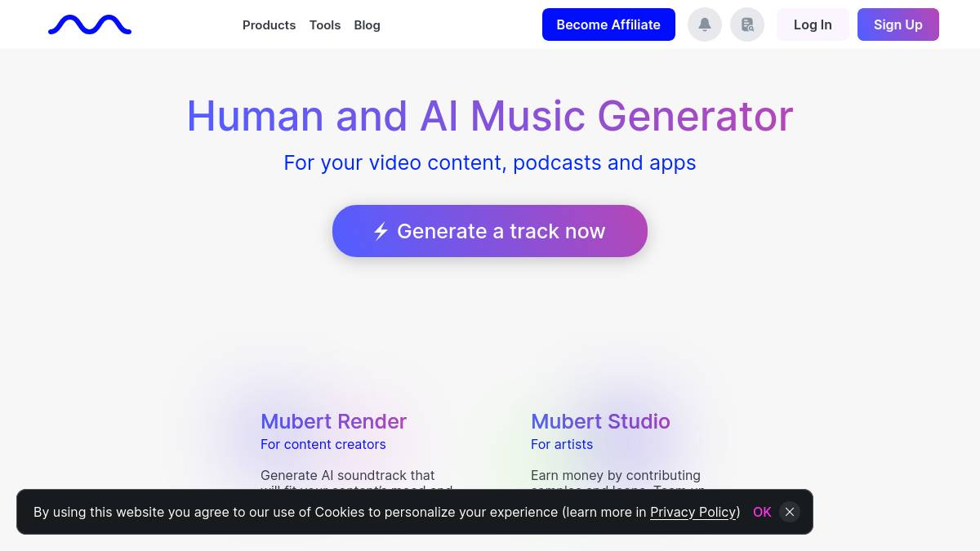Viewport: 980px width, 551px height.
Task: Click the Become Affiliate button
Action: [x=608, y=24]
